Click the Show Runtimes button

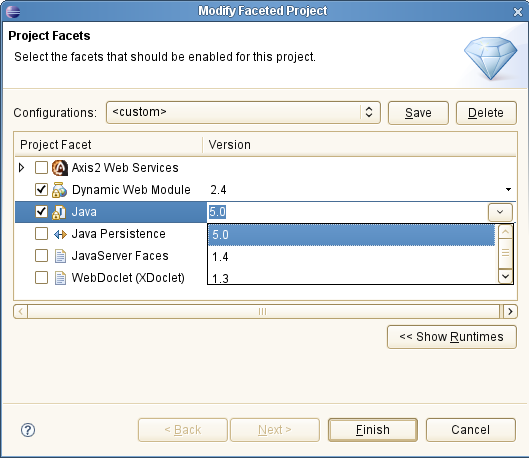pos(452,337)
